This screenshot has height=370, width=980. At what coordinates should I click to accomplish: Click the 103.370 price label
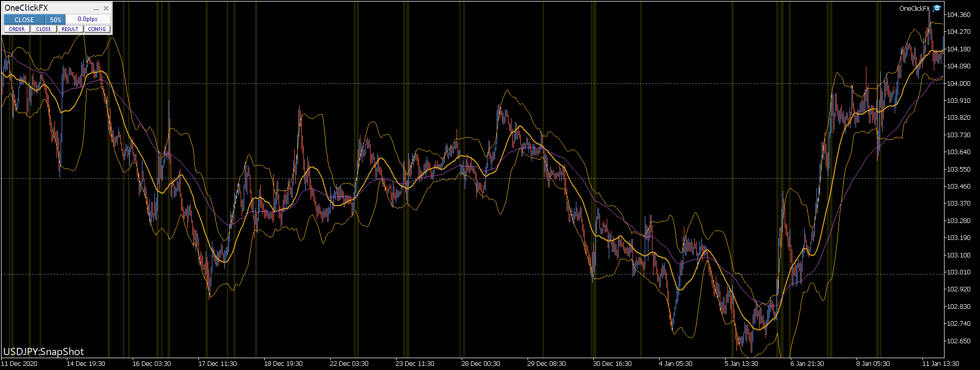(959, 203)
